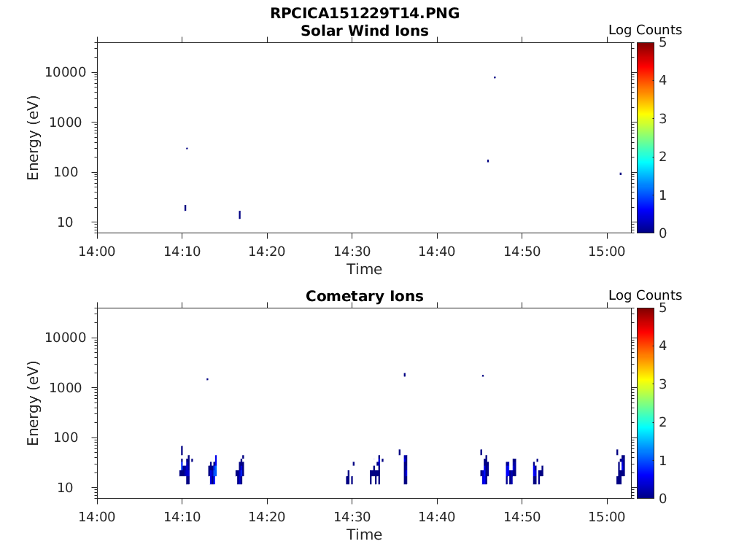Screen dimensions: 747x560
Task: Click 14:30 tick label on Solar Wind Ions plot
Action: pyautogui.click(x=352, y=252)
